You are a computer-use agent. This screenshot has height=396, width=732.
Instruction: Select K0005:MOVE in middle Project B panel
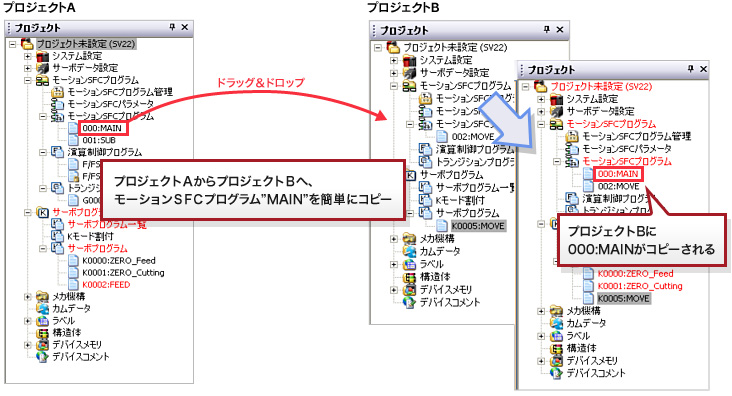coord(478,226)
